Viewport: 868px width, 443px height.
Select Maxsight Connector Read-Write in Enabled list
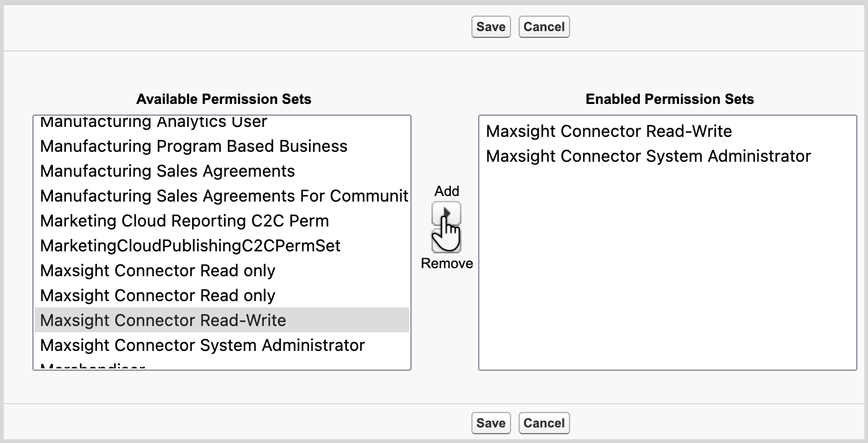tap(608, 131)
